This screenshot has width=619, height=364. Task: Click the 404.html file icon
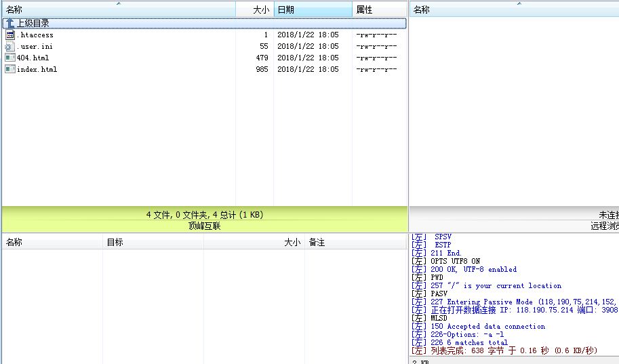click(9, 58)
